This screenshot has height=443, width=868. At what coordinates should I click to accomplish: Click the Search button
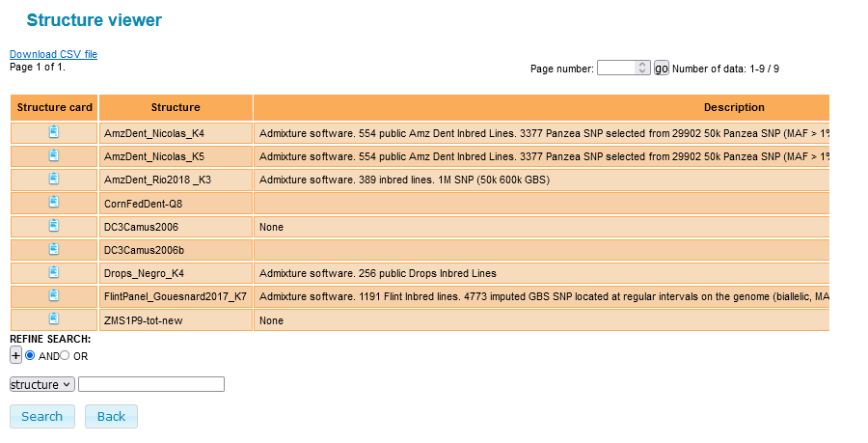(42, 416)
